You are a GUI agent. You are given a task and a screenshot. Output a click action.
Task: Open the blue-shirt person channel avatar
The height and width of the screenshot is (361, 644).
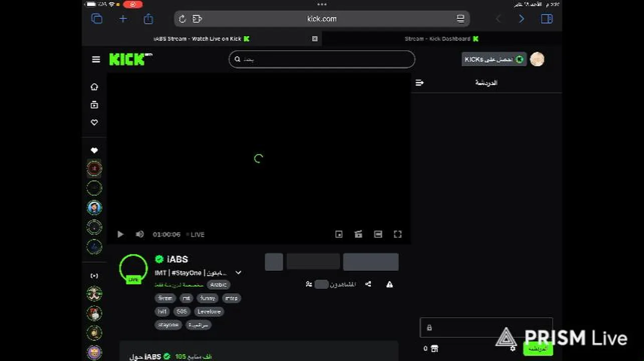(94, 207)
